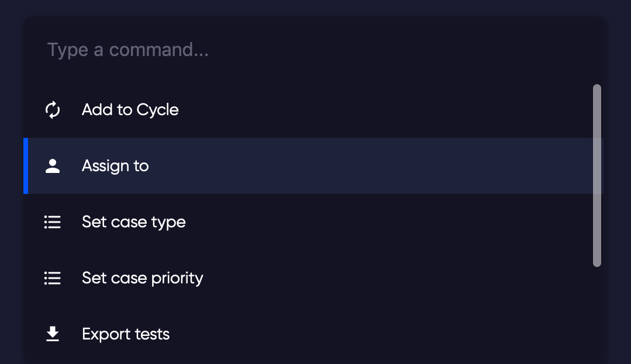The height and width of the screenshot is (364, 631).
Task: Select the person icon next to Assign to
Action: (x=52, y=166)
